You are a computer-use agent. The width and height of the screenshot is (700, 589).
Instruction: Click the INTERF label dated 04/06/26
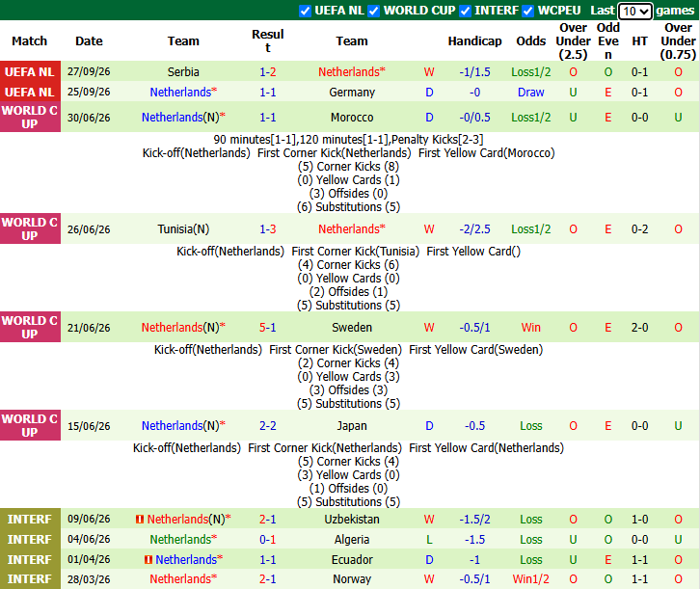point(30,540)
